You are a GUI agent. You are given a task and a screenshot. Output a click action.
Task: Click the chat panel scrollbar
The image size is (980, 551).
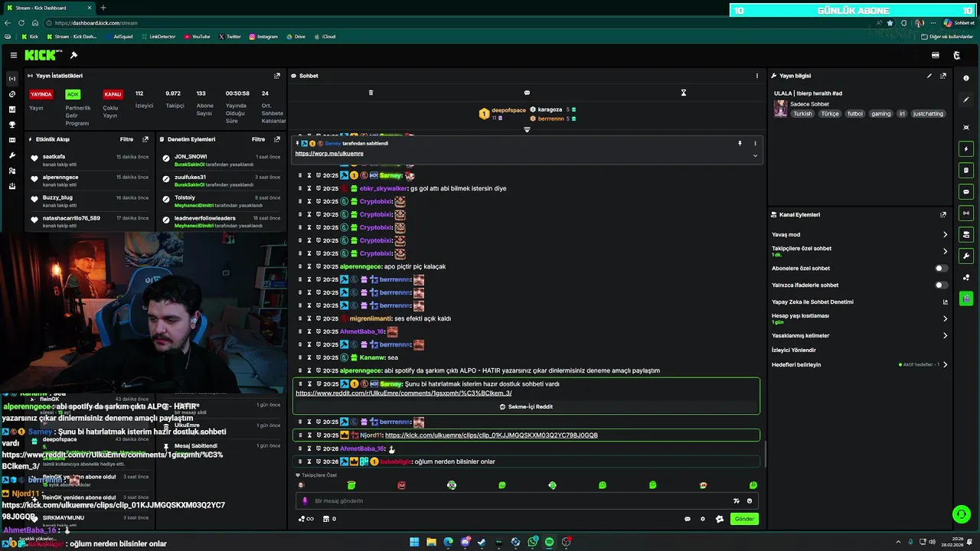click(x=764, y=455)
